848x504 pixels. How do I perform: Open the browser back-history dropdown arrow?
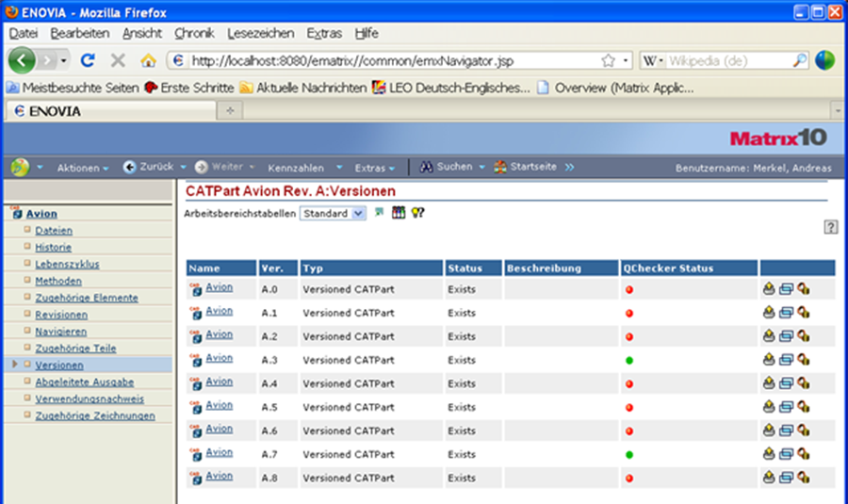point(64,60)
